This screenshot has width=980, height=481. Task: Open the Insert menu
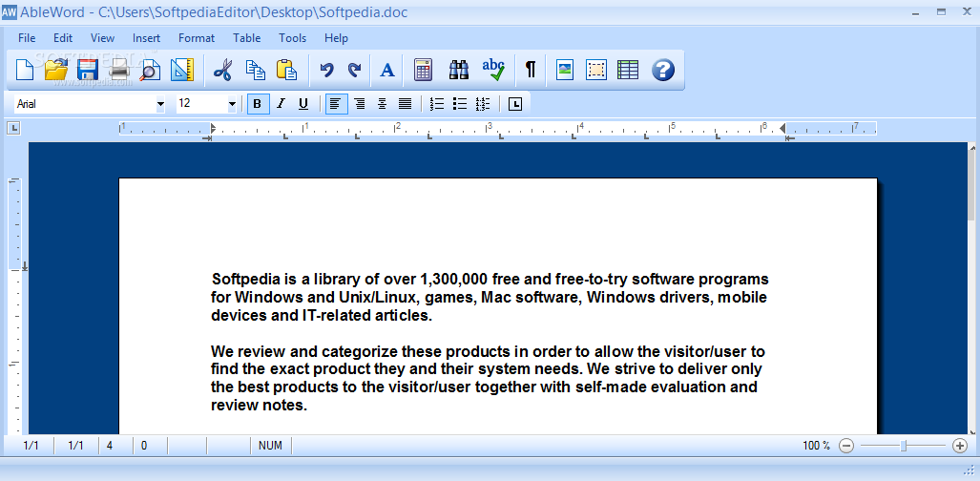pos(146,38)
